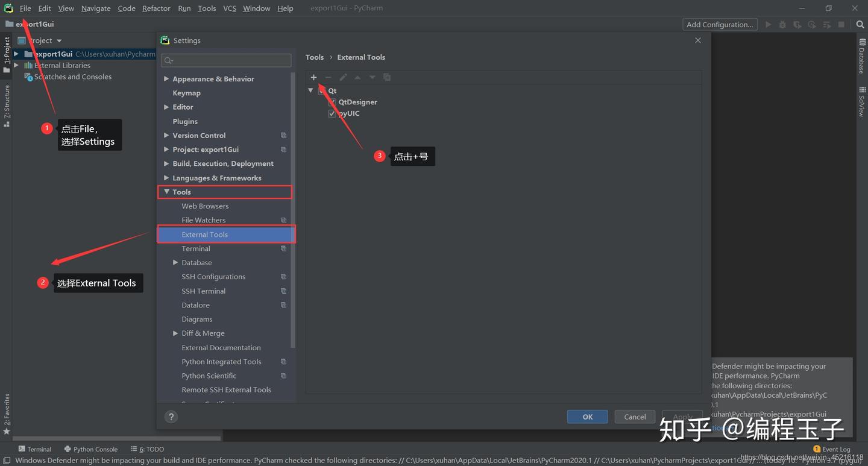The image size is (868, 466).
Task: Toggle the Qt group checkbox
Action: 322,91
